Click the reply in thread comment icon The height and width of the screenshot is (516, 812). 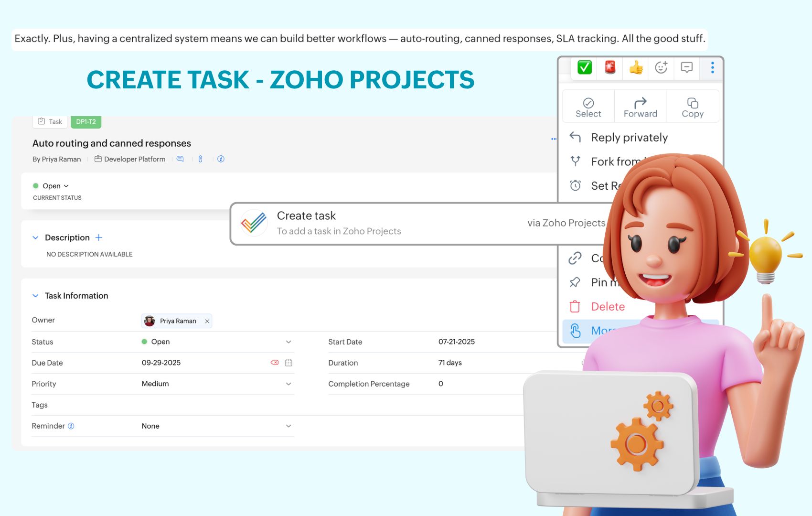[x=686, y=67]
